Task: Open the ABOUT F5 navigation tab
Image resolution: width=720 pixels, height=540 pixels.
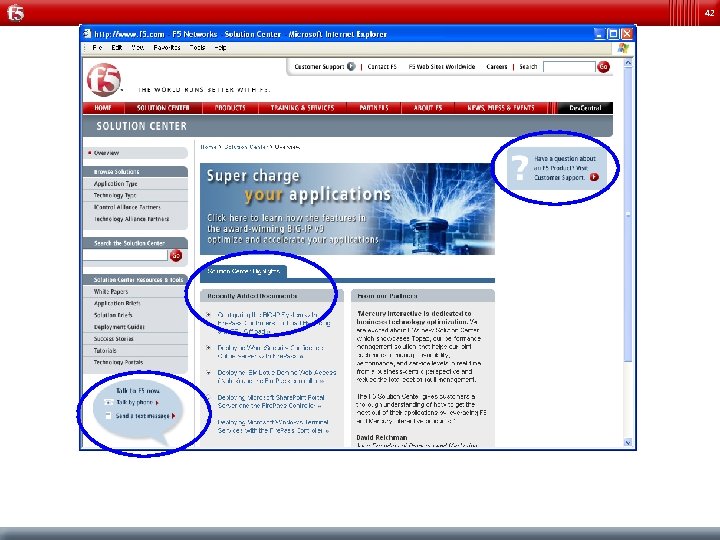Action: click(428, 108)
